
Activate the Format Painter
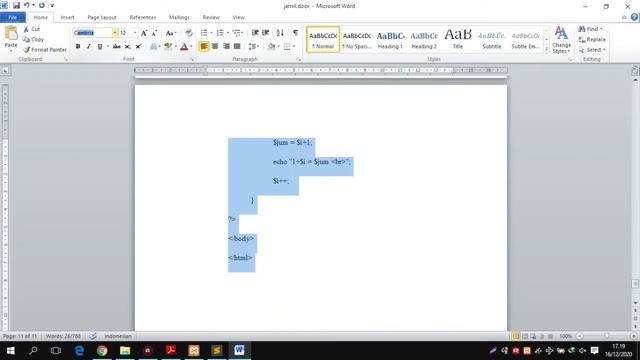tap(44, 49)
